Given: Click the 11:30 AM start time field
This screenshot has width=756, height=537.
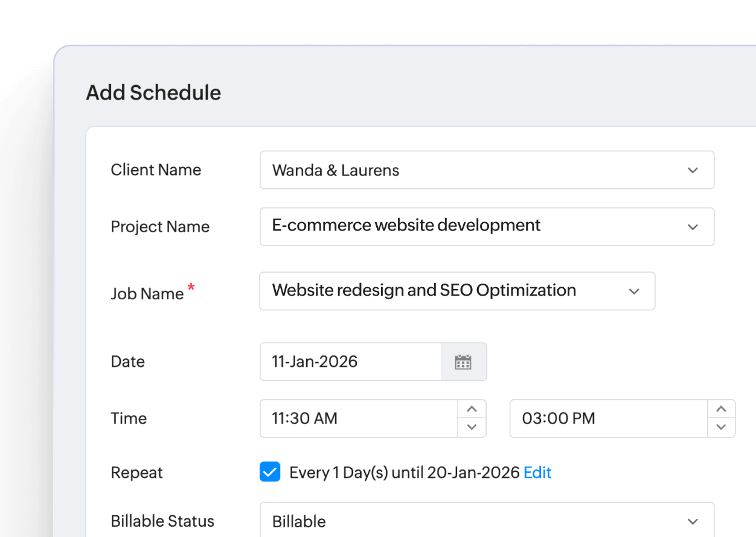Looking at the screenshot, I should click(359, 418).
